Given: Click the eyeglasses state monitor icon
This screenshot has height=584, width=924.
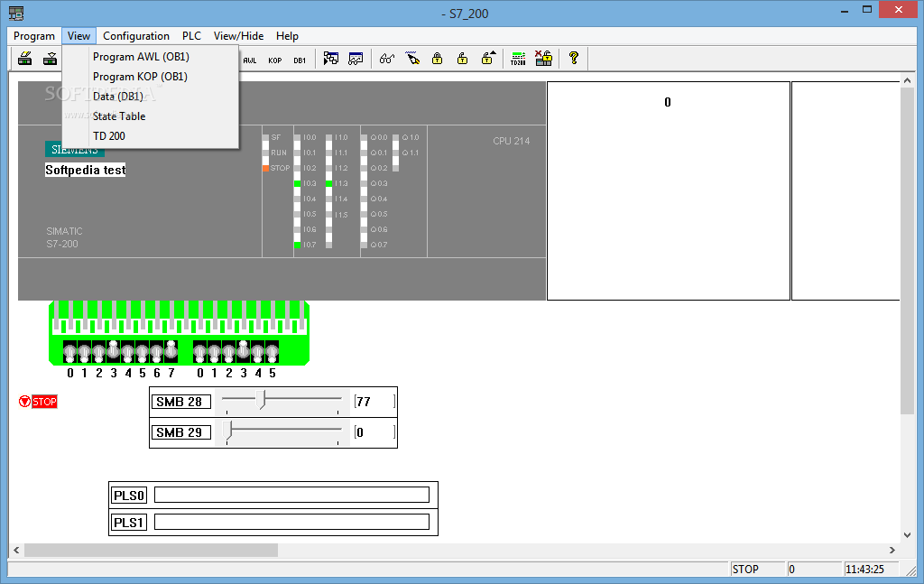Looking at the screenshot, I should (386, 59).
